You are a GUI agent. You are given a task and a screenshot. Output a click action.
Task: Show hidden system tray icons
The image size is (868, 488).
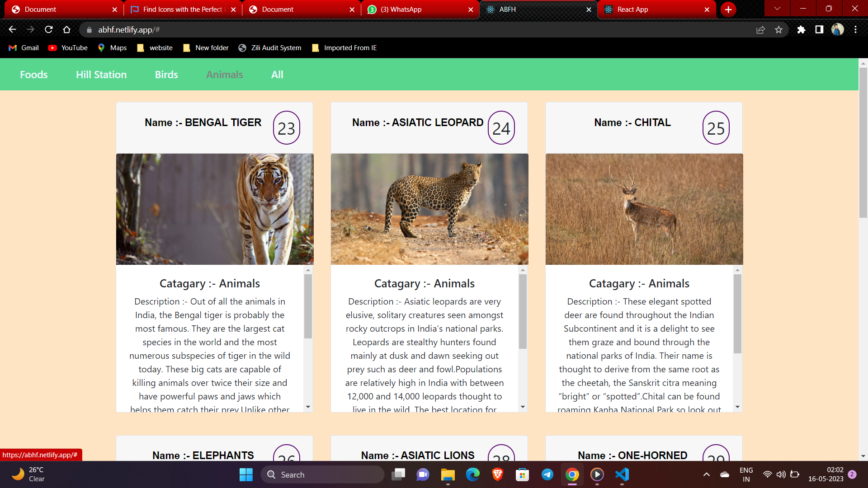tap(706, 474)
